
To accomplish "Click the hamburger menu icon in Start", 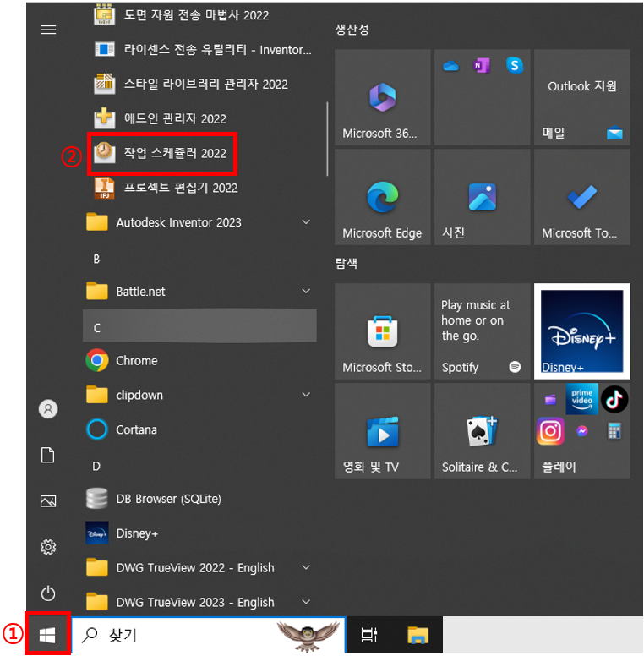I will [48, 30].
